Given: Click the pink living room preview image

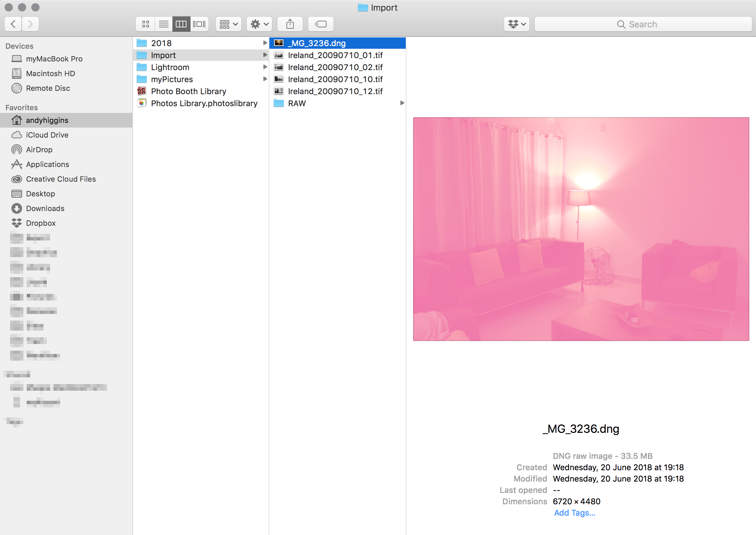Looking at the screenshot, I should pyautogui.click(x=581, y=229).
